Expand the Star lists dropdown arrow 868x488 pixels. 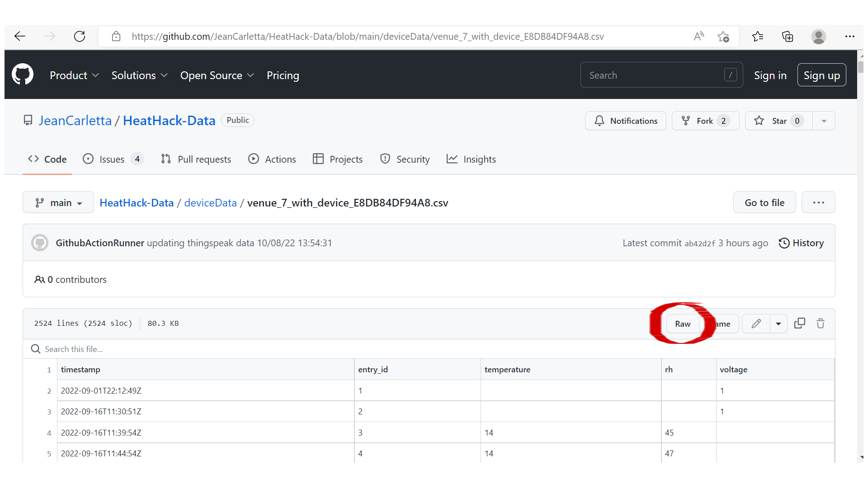[x=824, y=121]
